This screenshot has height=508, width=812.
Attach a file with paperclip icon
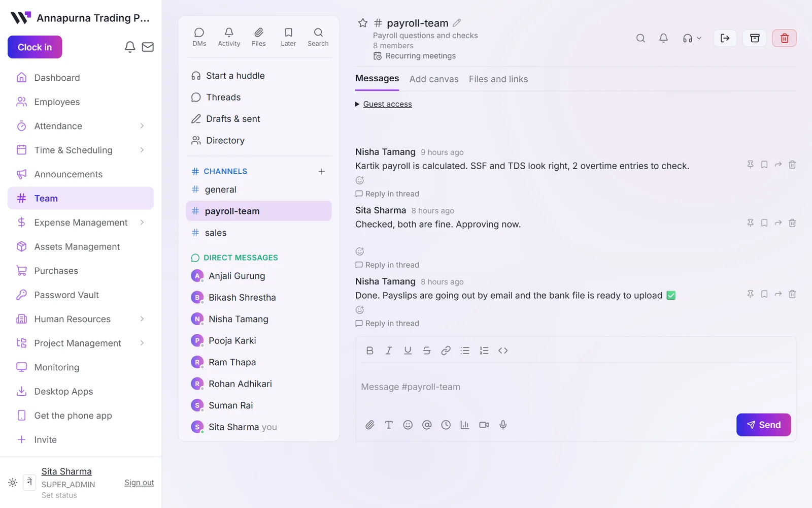[x=369, y=425]
